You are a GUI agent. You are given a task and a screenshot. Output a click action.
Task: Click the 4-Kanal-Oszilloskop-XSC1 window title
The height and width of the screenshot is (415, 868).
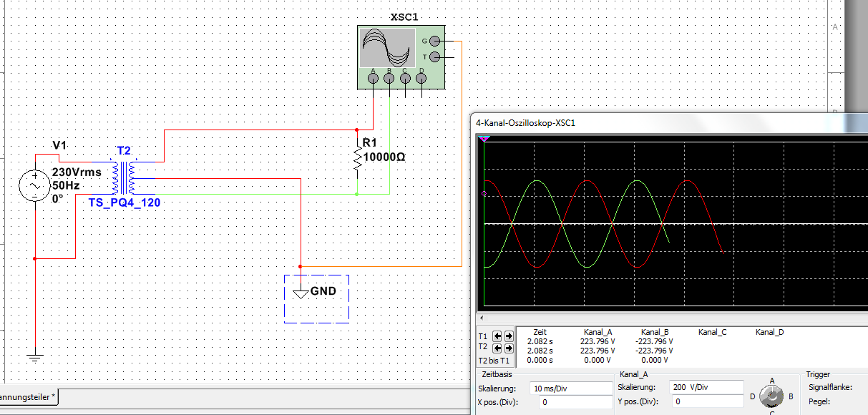(x=526, y=122)
